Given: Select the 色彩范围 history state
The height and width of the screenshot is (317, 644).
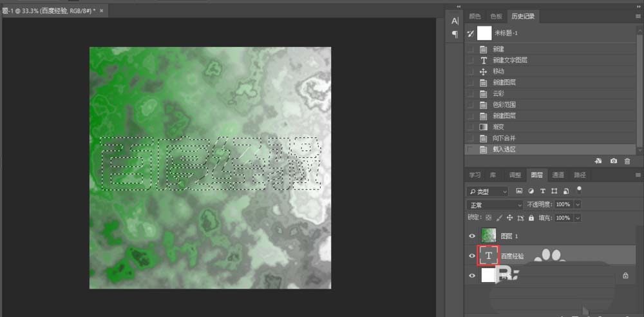Looking at the screenshot, I should (x=550, y=105).
